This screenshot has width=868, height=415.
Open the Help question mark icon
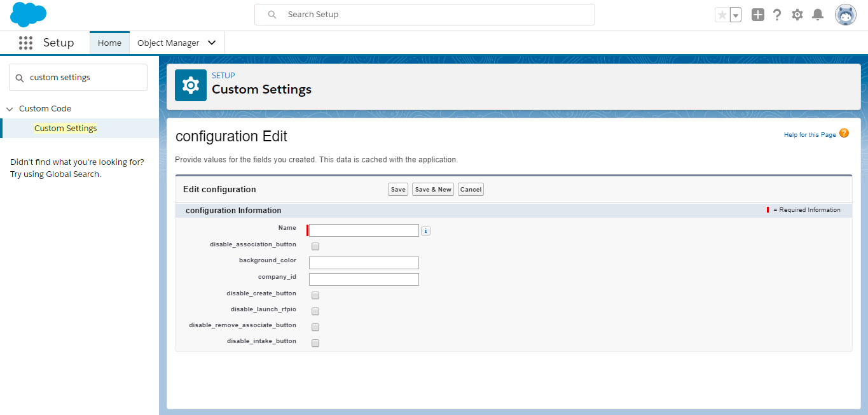[x=777, y=15]
